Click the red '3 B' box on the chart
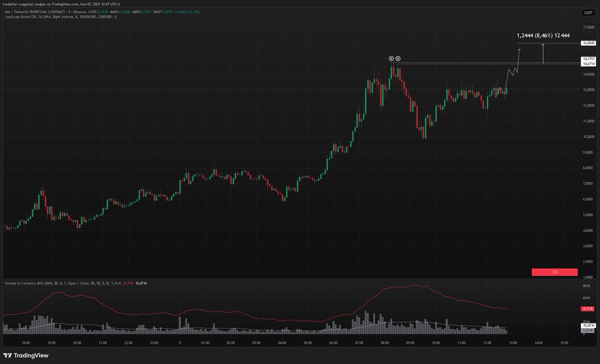The height and width of the screenshot is (364, 600). coord(554,272)
